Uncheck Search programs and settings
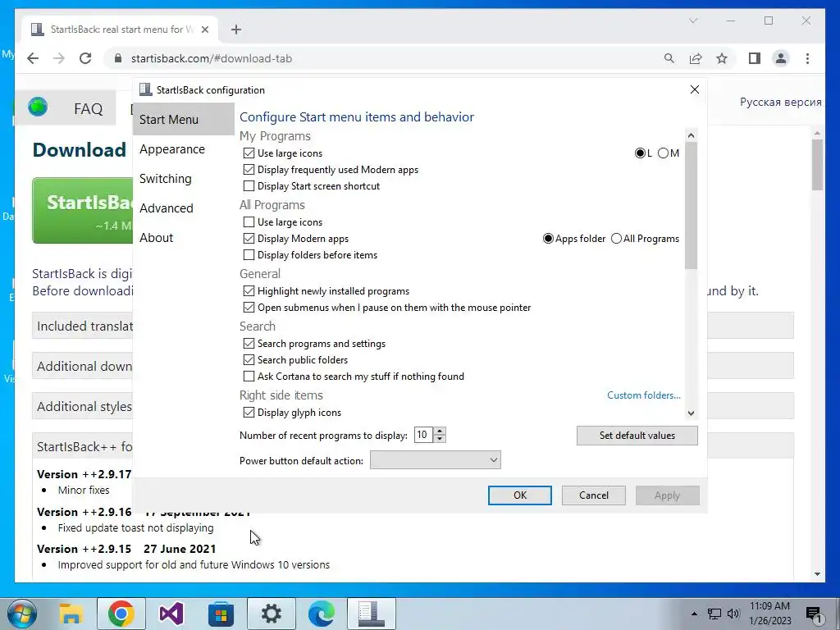 (249, 344)
